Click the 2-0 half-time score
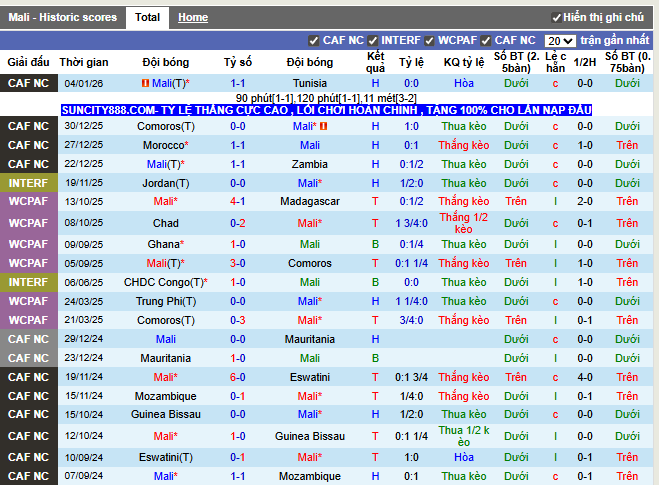Image resolution: width=660 pixels, height=485 pixels. pyautogui.click(x=585, y=201)
